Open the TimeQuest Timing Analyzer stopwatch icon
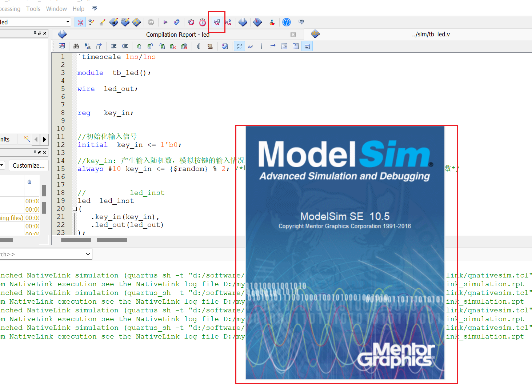This screenshot has height=392, width=532. [202, 22]
